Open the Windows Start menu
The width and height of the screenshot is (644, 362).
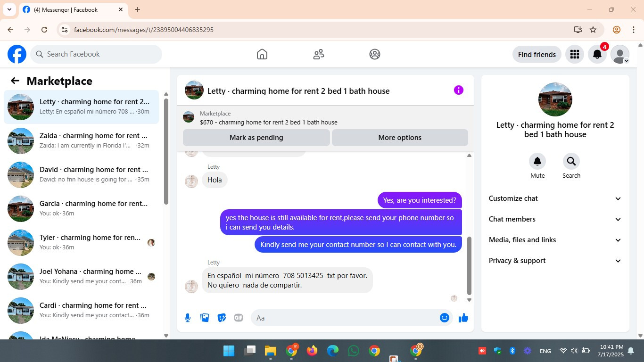coord(229,351)
